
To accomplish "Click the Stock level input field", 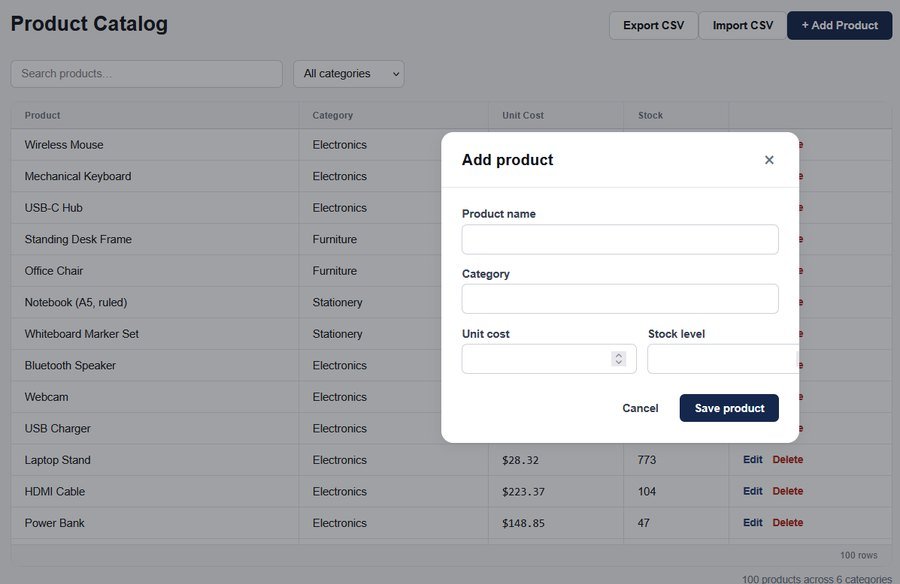I will 723,359.
